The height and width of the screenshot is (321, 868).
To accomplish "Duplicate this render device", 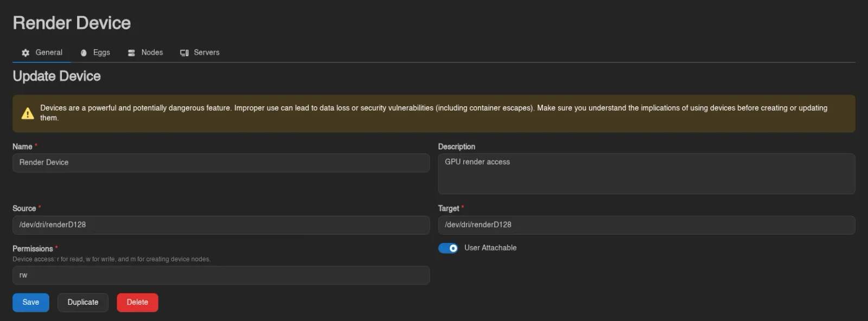I will (83, 303).
